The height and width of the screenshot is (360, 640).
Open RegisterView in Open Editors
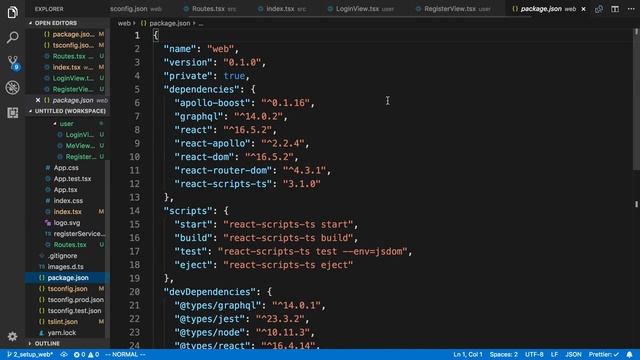point(73,89)
